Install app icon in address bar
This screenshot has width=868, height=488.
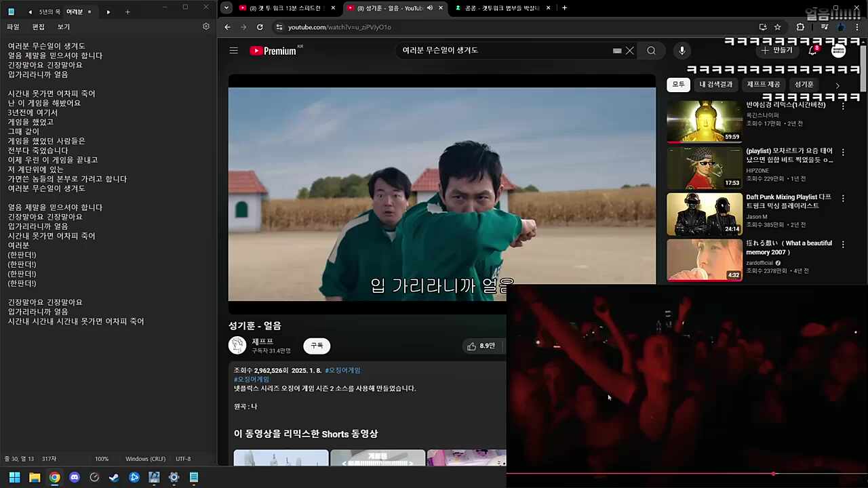tap(763, 27)
